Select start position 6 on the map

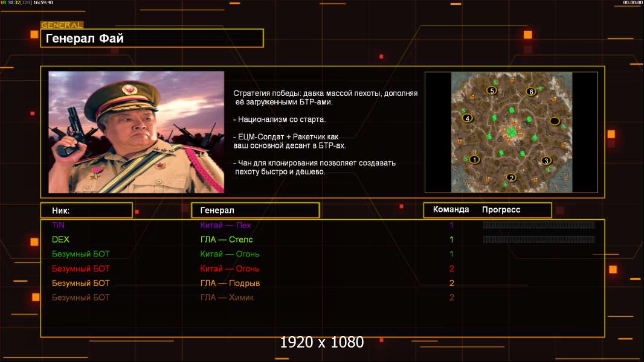coord(531,92)
